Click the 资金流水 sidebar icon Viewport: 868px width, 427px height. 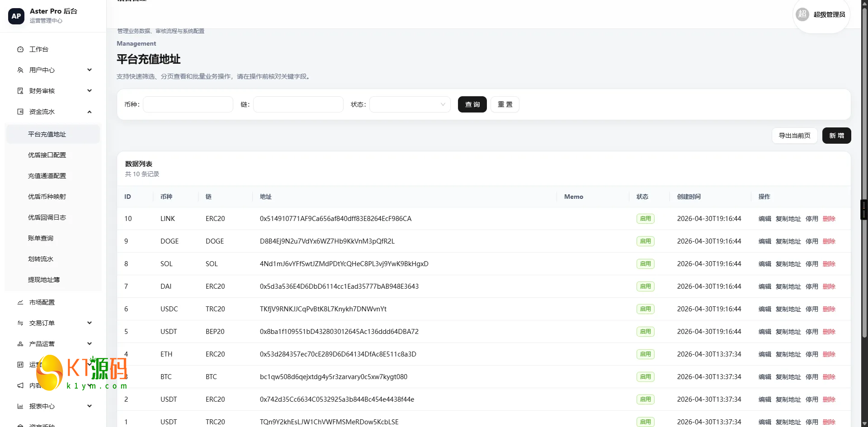click(20, 112)
